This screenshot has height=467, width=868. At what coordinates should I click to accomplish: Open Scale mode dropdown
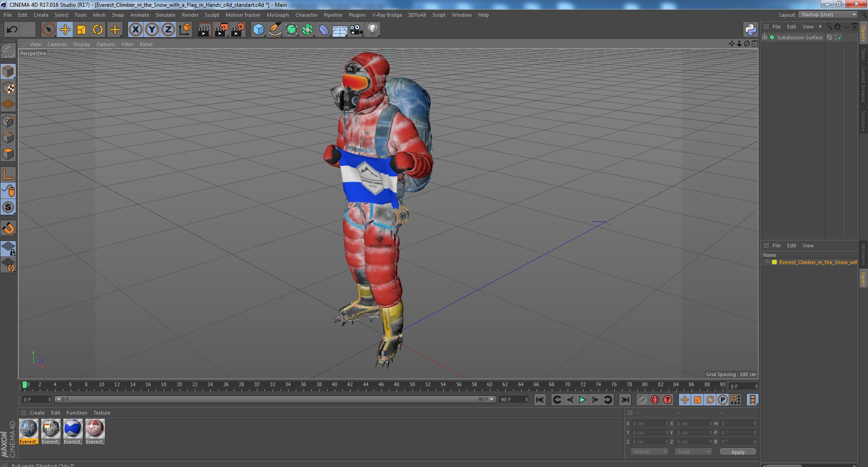click(x=693, y=452)
